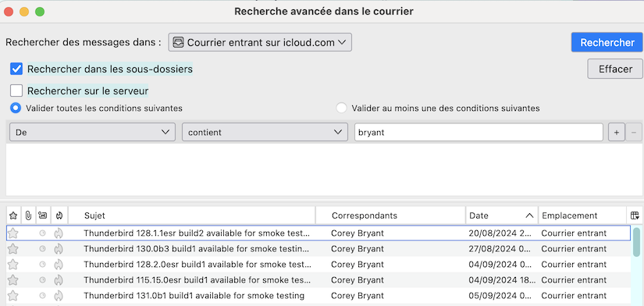Click the Rechercher button
This screenshot has height=306, width=644.
(607, 42)
